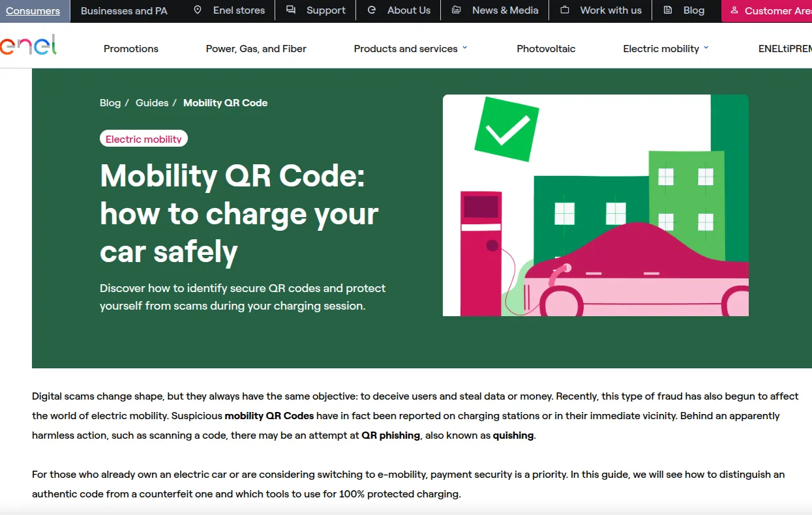Click the Enel stores location pin icon
This screenshot has height=515, width=812.
(198, 10)
